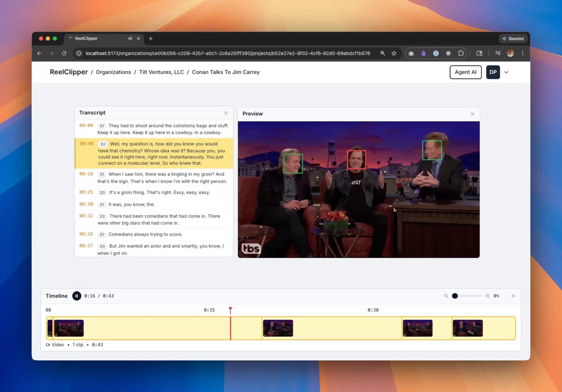Screen dimensions: 562x392
Task: Pause playback in the Timeline
Action: click(x=77, y=296)
